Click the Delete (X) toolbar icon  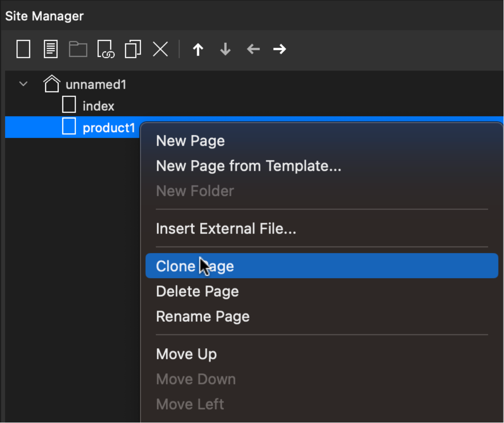click(x=160, y=49)
